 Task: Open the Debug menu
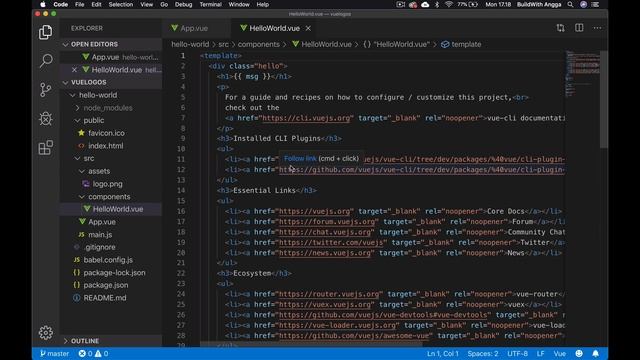(x=183, y=4)
